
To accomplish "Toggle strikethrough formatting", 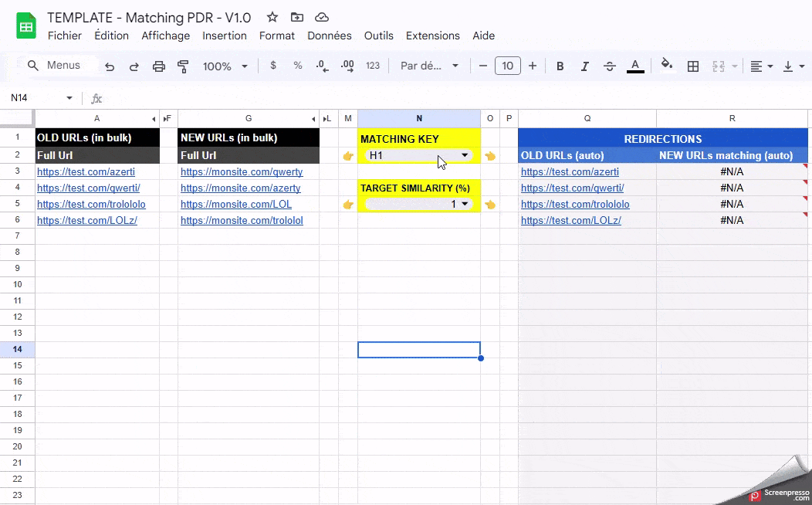I will click(x=610, y=66).
